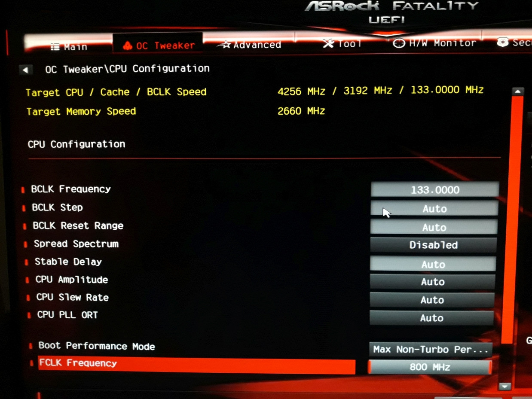This screenshot has width=532, height=399.
Task: Click the back arrow icon beside the breadcrumb
Action: (25, 70)
